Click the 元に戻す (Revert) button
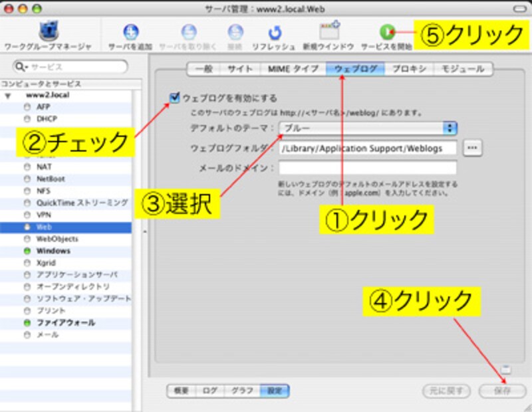This screenshot has height=412, width=532. [447, 391]
